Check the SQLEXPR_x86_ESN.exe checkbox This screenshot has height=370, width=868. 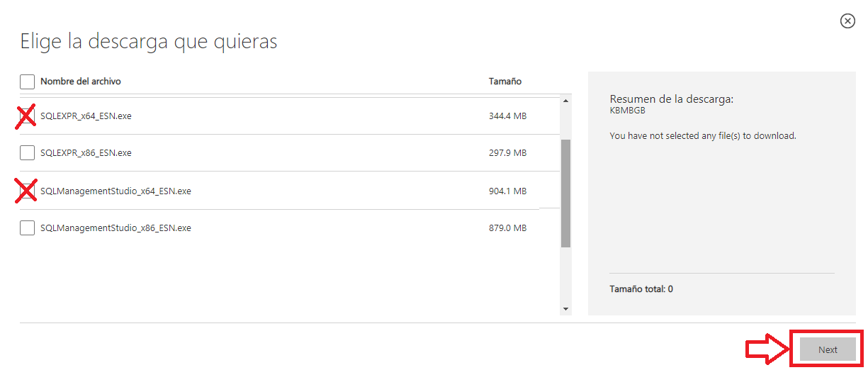(27, 152)
